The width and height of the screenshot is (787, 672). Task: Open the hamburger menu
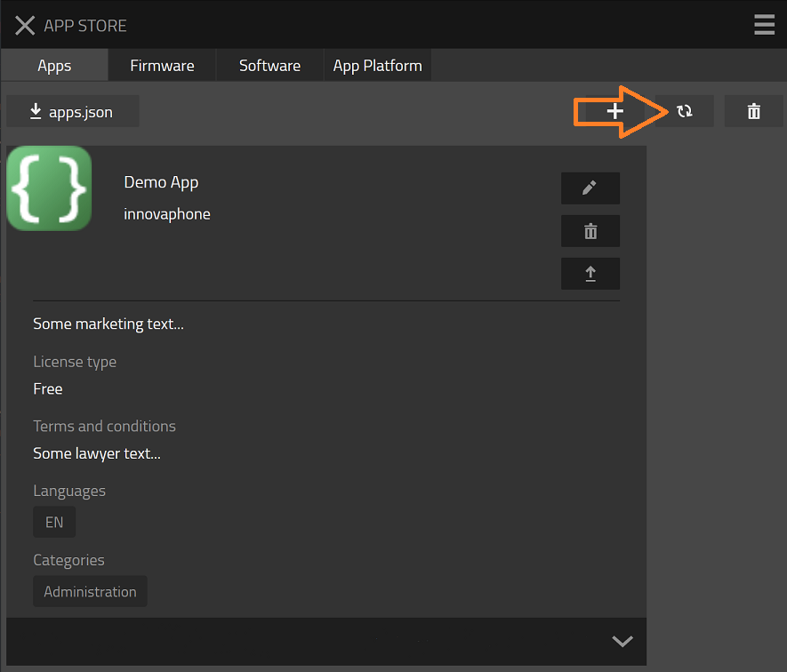click(764, 25)
